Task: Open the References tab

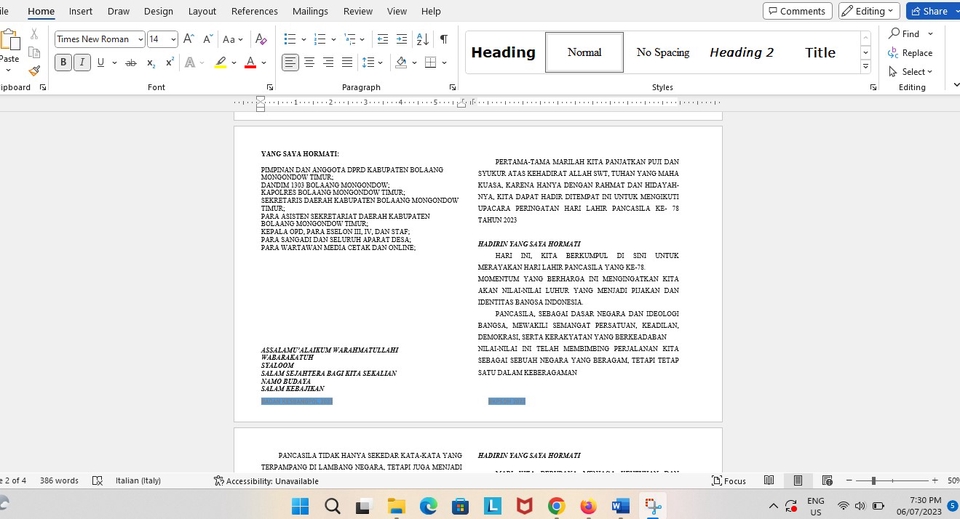Action: coord(254,11)
